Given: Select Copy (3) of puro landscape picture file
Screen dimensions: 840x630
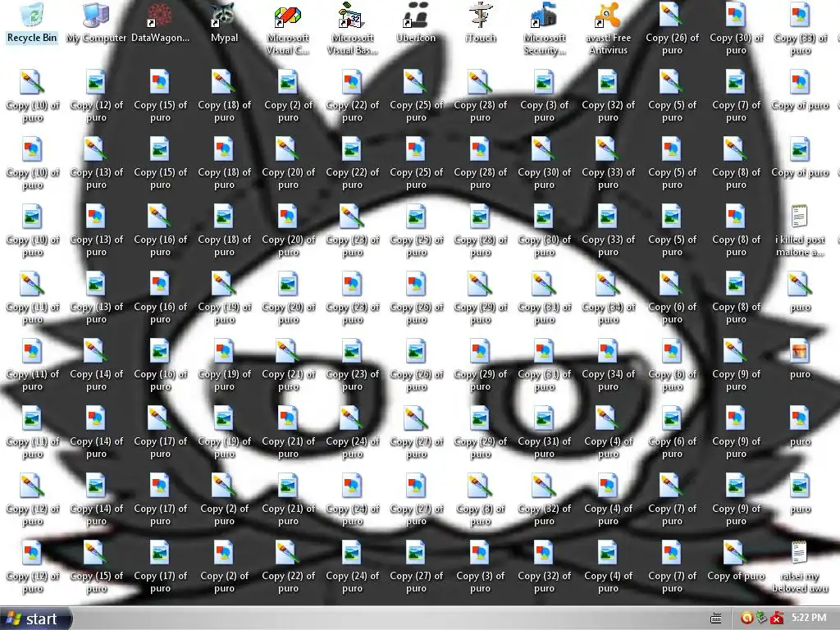Looking at the screenshot, I should point(544,96).
